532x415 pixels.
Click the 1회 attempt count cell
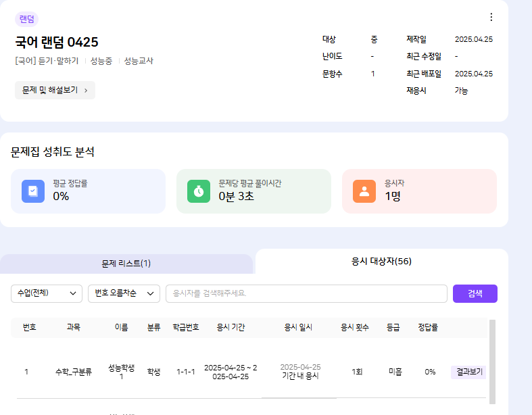pos(357,372)
